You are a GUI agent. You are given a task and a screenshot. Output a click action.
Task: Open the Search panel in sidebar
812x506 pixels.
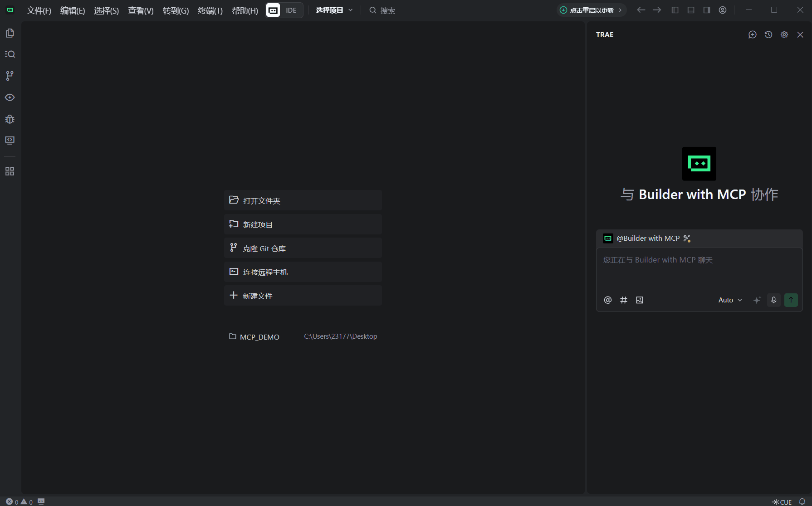coord(10,54)
